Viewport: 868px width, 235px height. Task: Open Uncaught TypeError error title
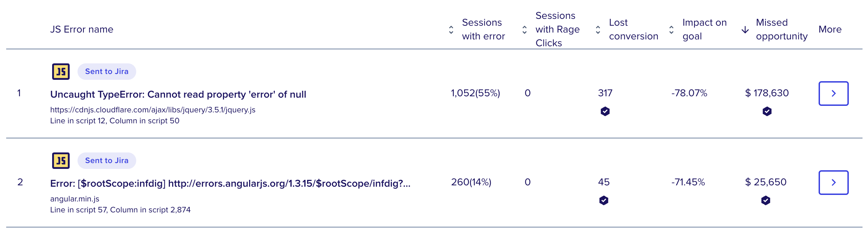178,94
